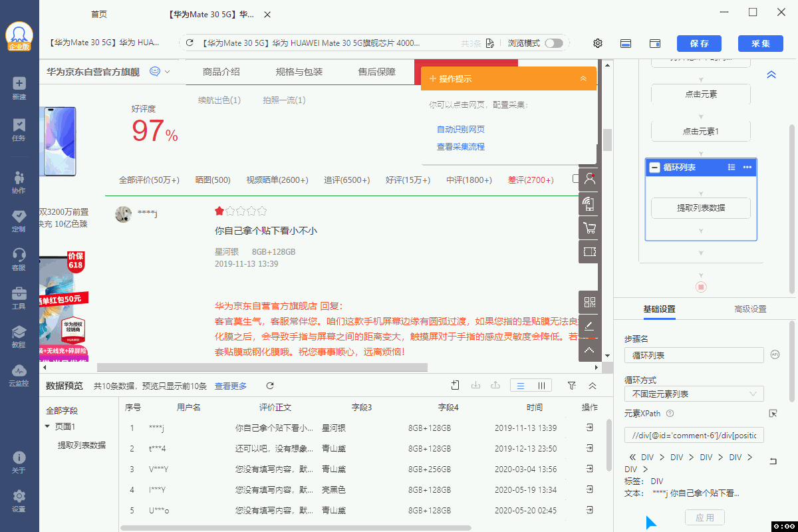Click the shopping cart icon on the floating toolbar
798x532 pixels.
tap(589, 229)
